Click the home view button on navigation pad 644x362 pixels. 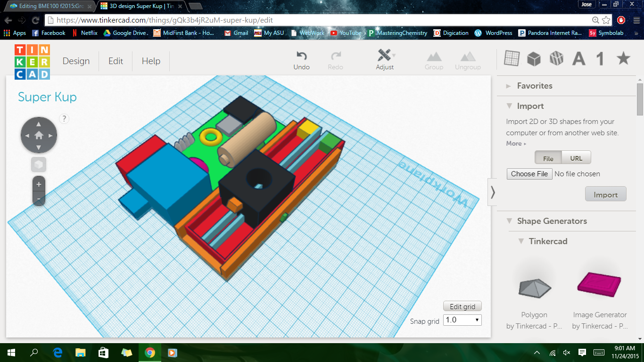coord(39,135)
